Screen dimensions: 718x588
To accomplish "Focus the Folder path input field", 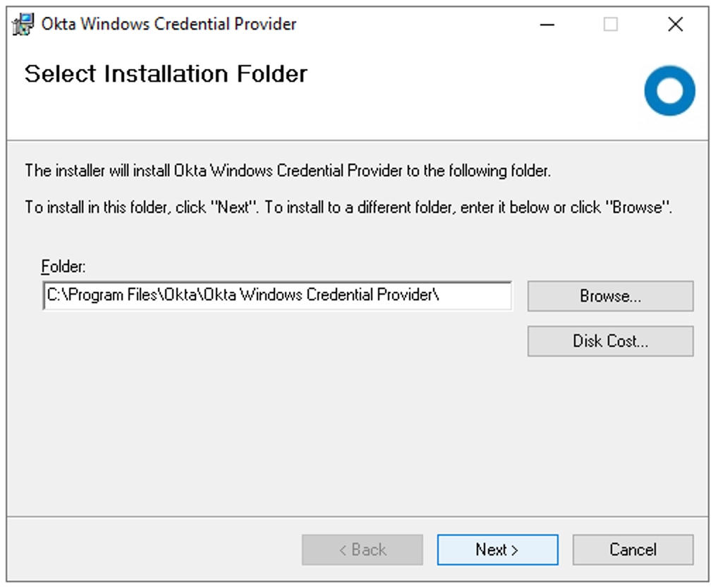I will click(277, 295).
